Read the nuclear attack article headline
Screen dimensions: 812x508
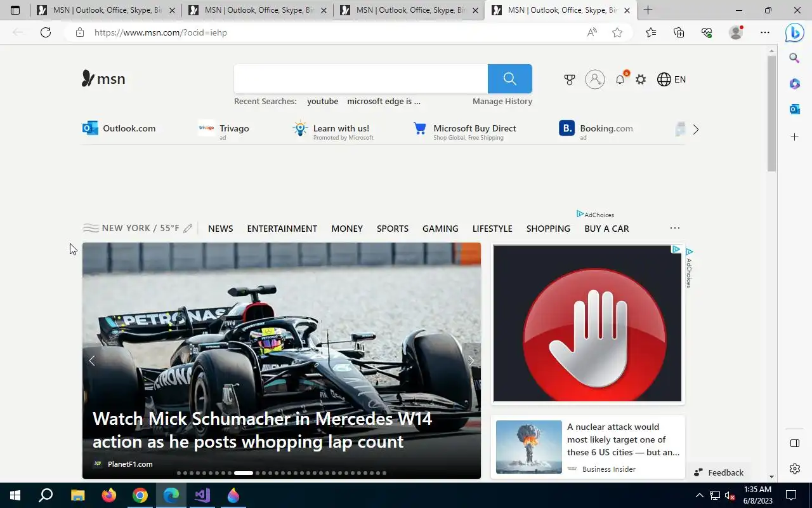(623, 439)
